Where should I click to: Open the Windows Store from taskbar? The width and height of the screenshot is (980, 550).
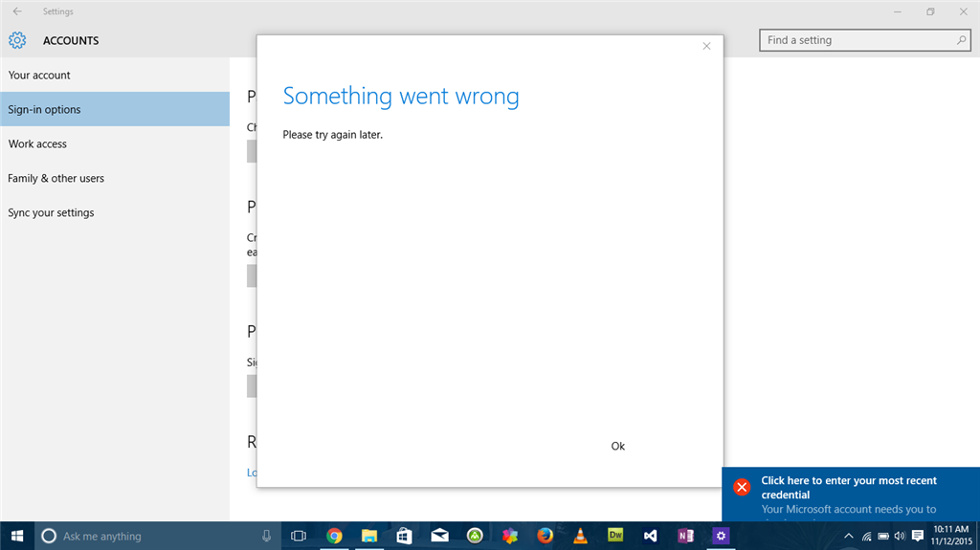(405, 537)
